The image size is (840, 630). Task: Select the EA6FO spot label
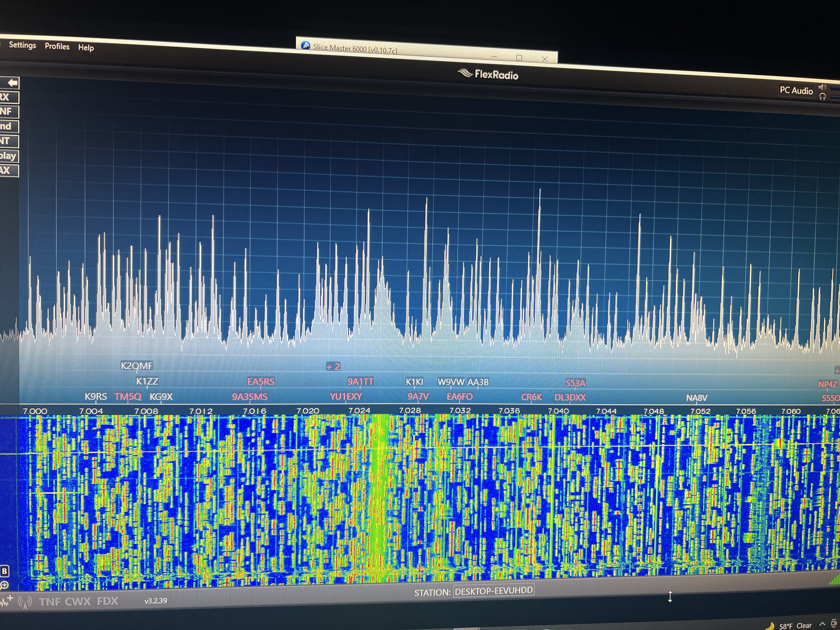tap(460, 397)
